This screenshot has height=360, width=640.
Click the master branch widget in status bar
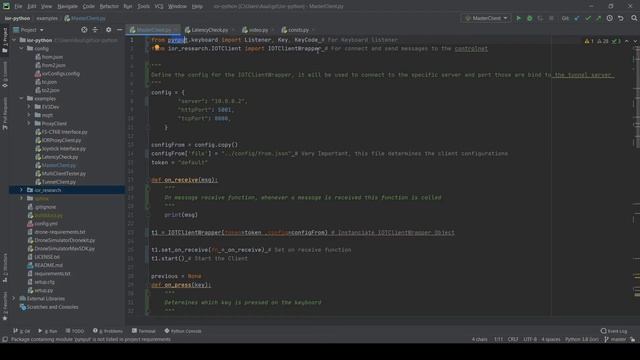point(615,340)
